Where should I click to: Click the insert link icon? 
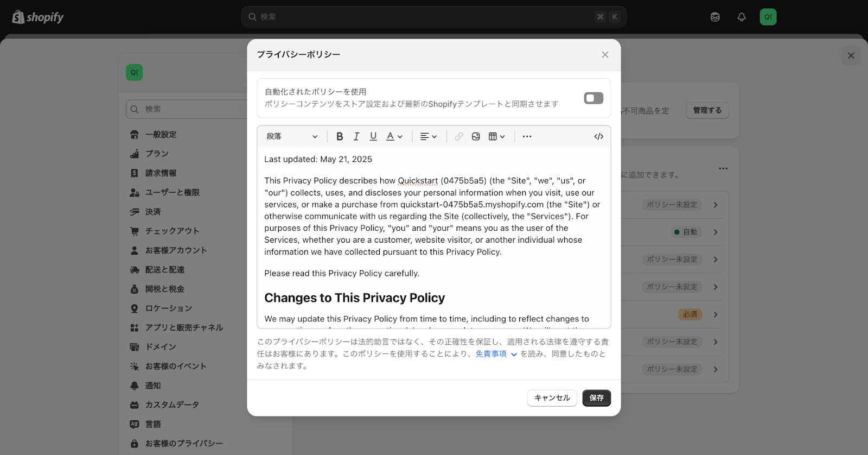coord(459,136)
